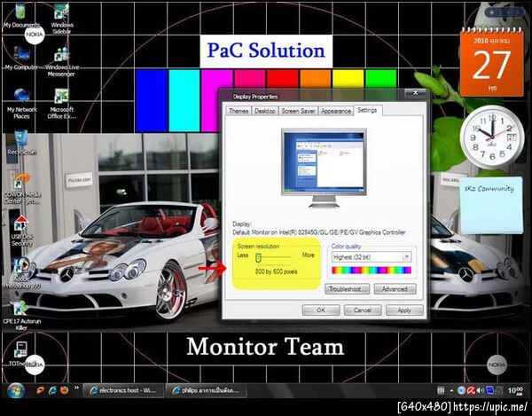Screen dimensions: 532x416
Task: Show hidden tray icons arrow
Action: tap(451, 390)
